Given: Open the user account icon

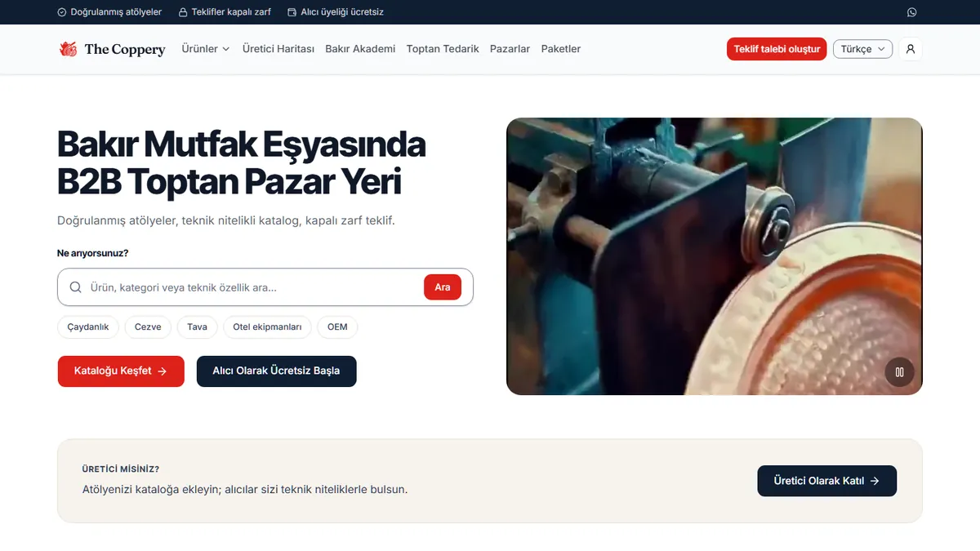Looking at the screenshot, I should pyautogui.click(x=911, y=49).
